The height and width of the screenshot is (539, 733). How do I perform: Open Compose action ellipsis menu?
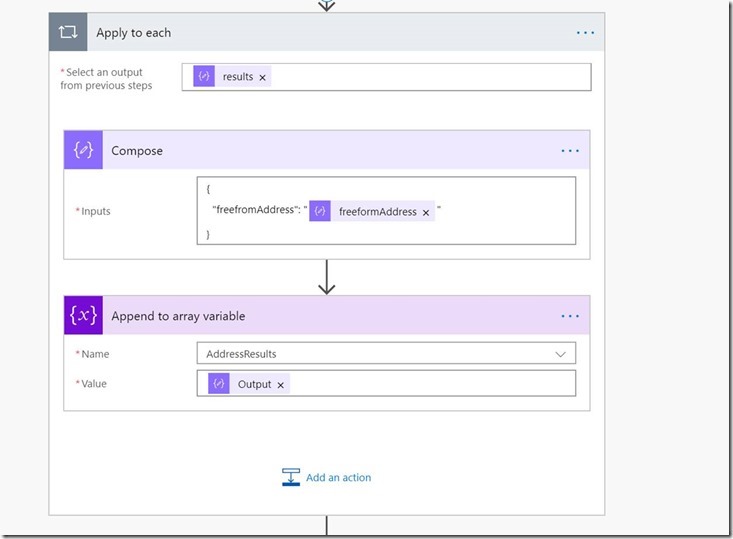pos(570,151)
